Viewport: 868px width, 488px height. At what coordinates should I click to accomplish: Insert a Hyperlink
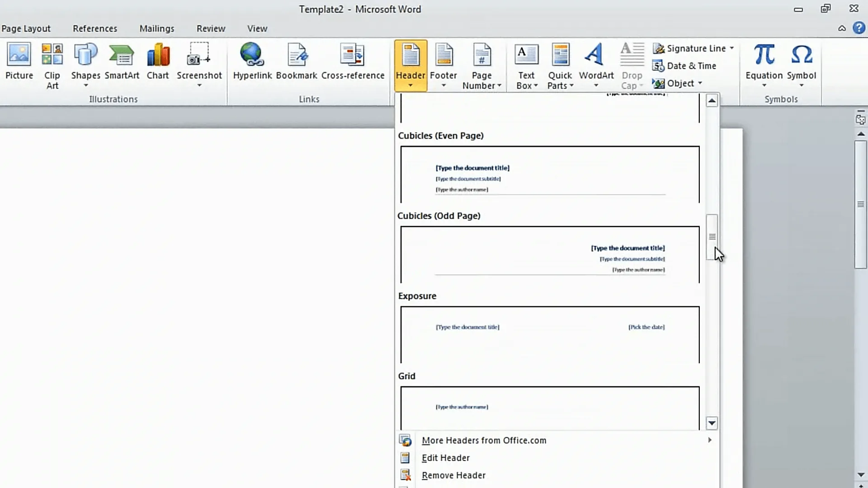coord(252,63)
